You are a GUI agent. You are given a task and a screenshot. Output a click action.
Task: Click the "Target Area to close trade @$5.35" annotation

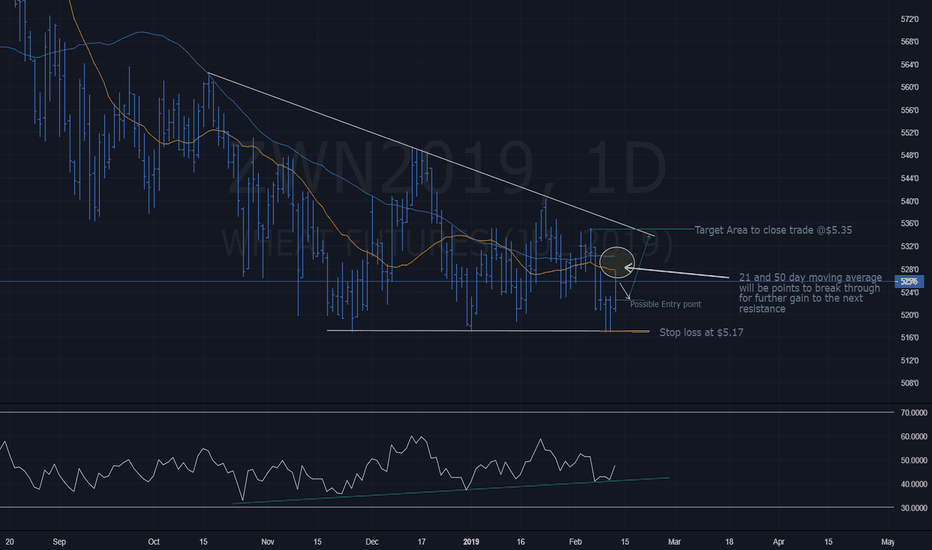(x=773, y=230)
